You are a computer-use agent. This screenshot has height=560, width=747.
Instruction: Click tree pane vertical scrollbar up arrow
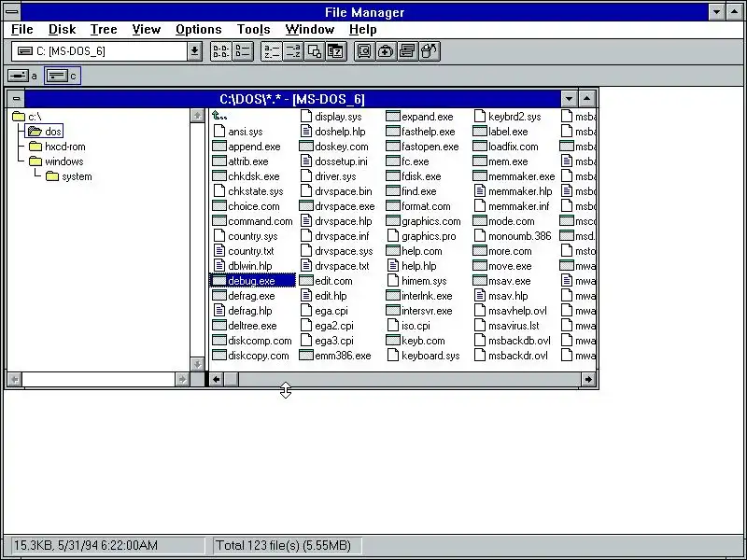[197, 115]
